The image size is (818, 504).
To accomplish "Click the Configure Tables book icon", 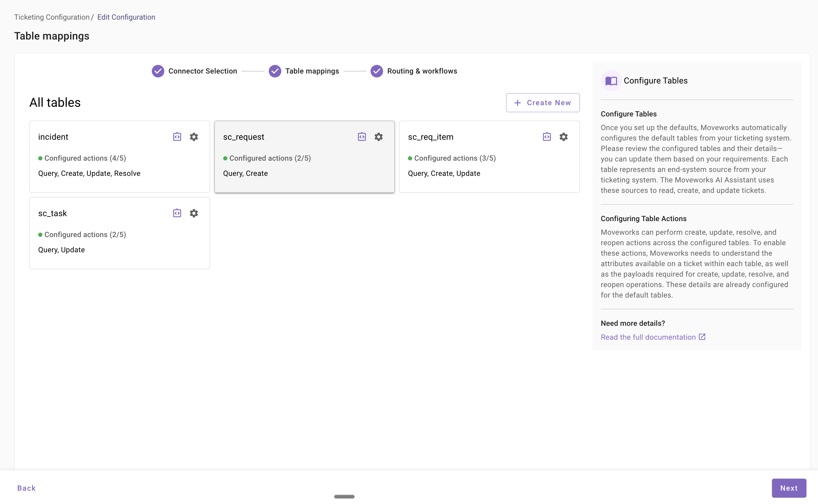I will point(611,81).
